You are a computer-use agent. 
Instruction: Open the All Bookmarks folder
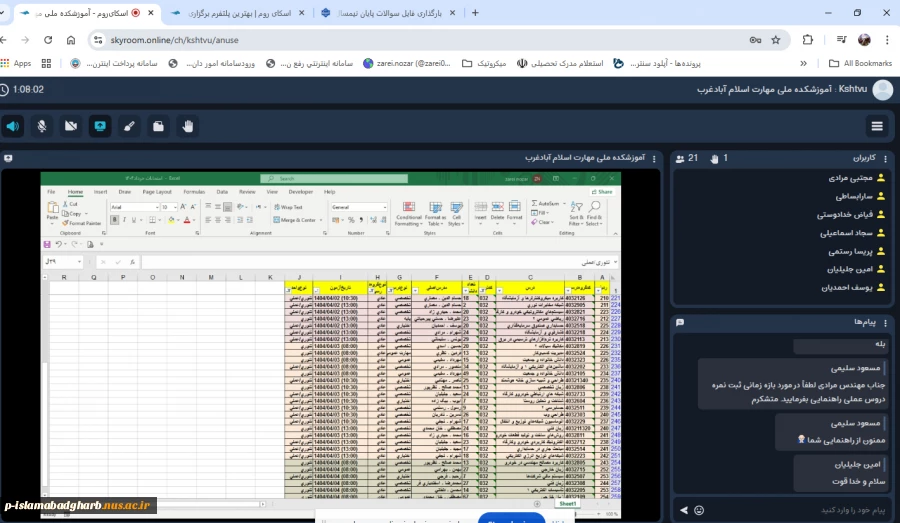click(x=860, y=64)
